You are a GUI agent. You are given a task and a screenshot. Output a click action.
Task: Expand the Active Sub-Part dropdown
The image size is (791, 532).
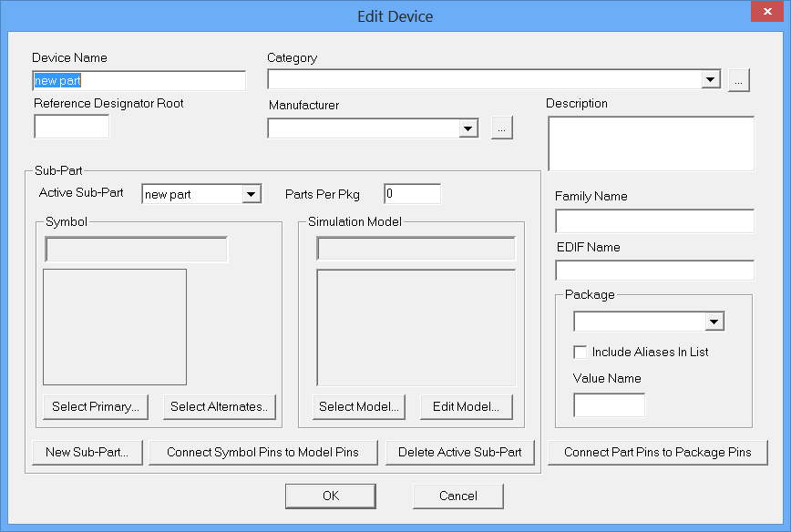(x=251, y=194)
